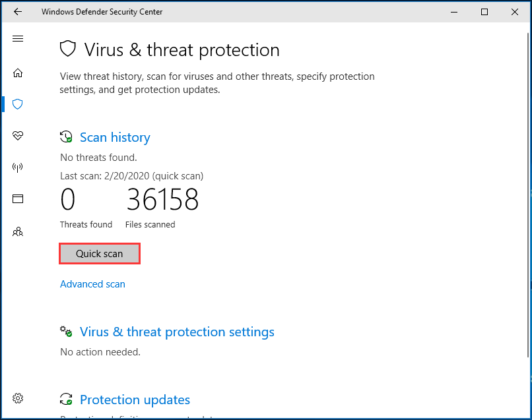Minimize the Windows Defender Security Center window
The width and height of the screenshot is (532, 420).
(x=454, y=12)
